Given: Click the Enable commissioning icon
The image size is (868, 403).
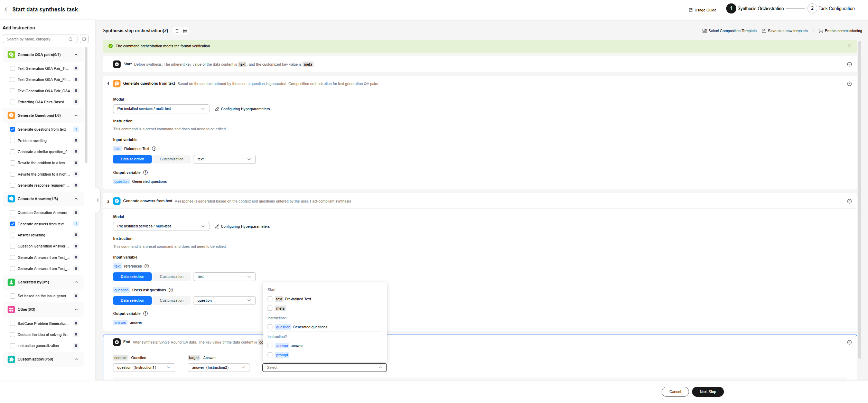Looking at the screenshot, I should (821, 31).
